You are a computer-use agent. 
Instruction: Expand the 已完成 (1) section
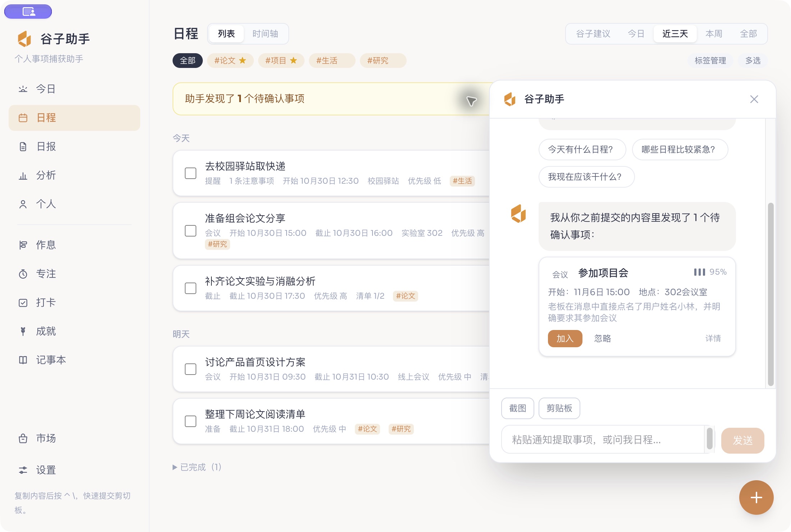[197, 467]
